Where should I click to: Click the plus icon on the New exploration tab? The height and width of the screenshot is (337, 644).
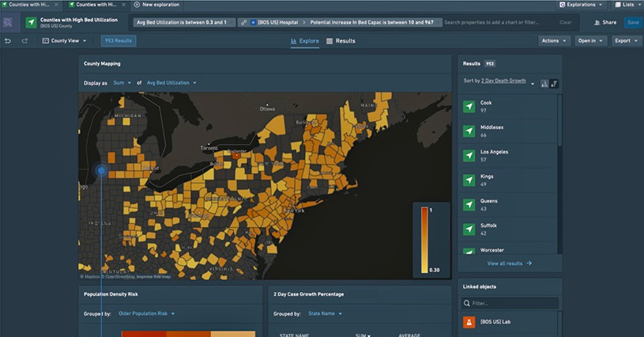[137, 5]
